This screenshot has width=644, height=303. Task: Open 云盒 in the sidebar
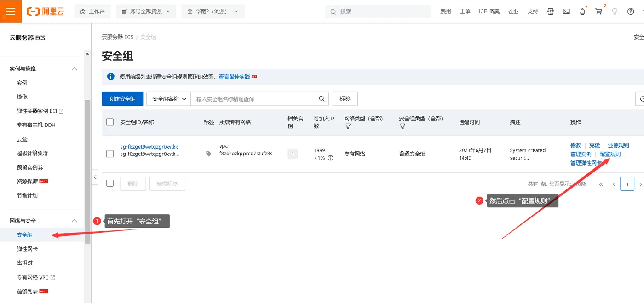pyautogui.click(x=22, y=139)
